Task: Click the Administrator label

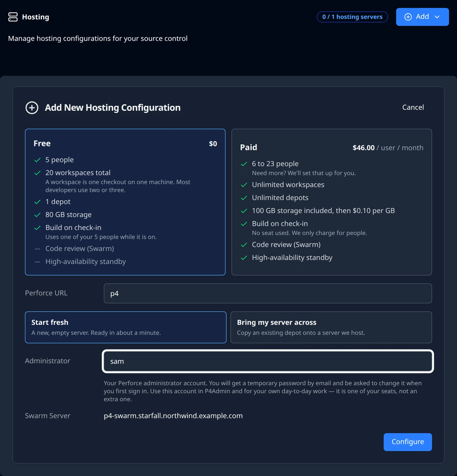Action: pos(47,361)
